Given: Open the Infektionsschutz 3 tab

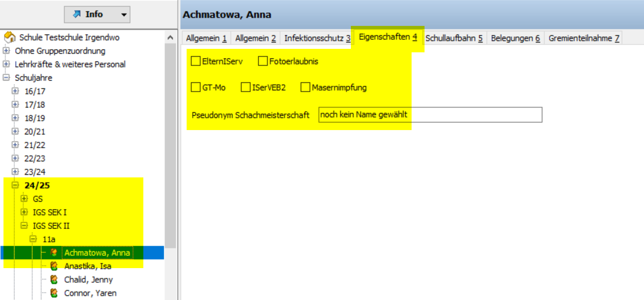Looking at the screenshot, I should coord(317,38).
